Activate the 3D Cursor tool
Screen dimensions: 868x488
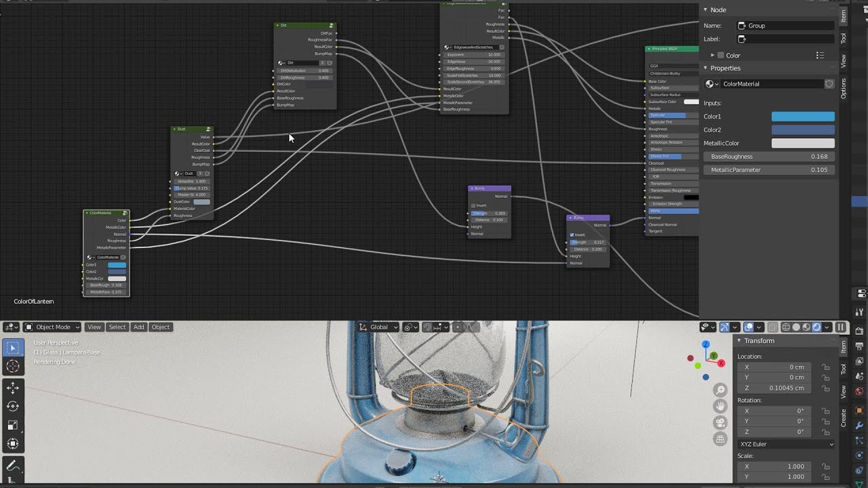(x=13, y=366)
